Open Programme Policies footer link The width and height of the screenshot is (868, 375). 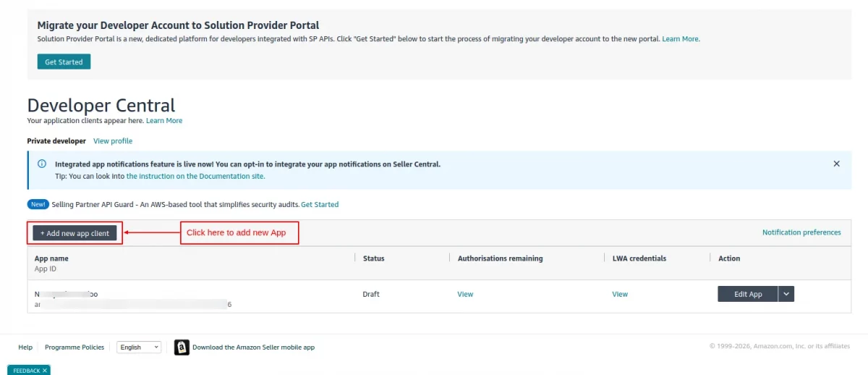coord(75,347)
